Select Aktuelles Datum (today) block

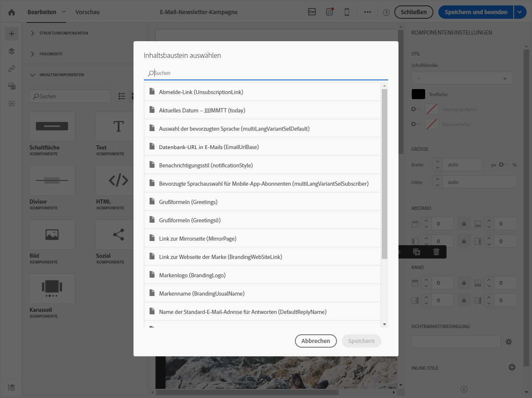pos(262,110)
